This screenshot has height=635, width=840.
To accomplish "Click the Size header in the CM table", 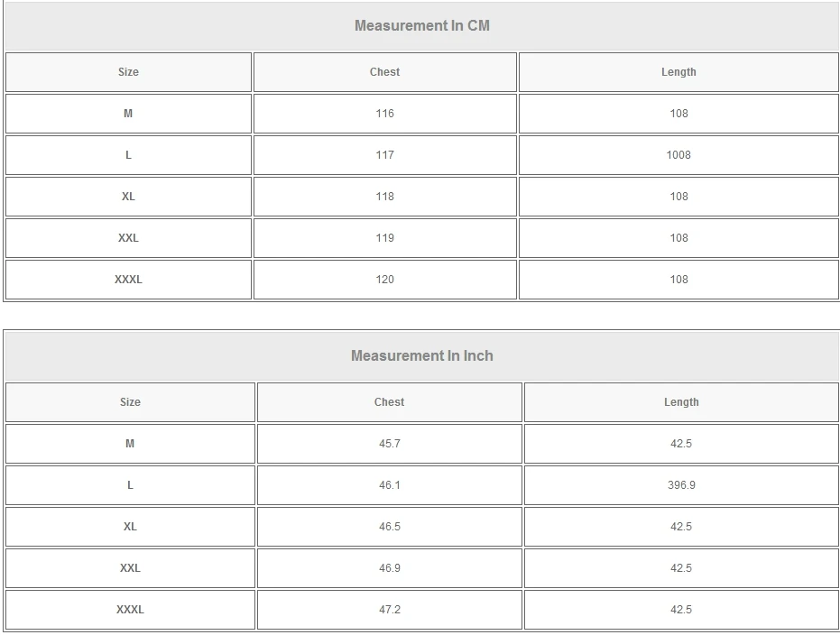I will click(128, 72).
